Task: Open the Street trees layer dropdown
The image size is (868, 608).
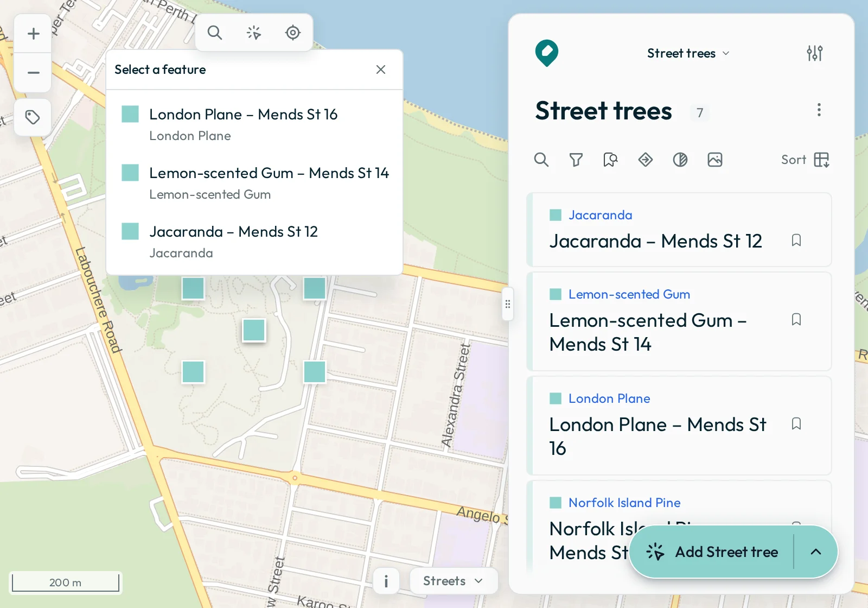Action: 688,53
